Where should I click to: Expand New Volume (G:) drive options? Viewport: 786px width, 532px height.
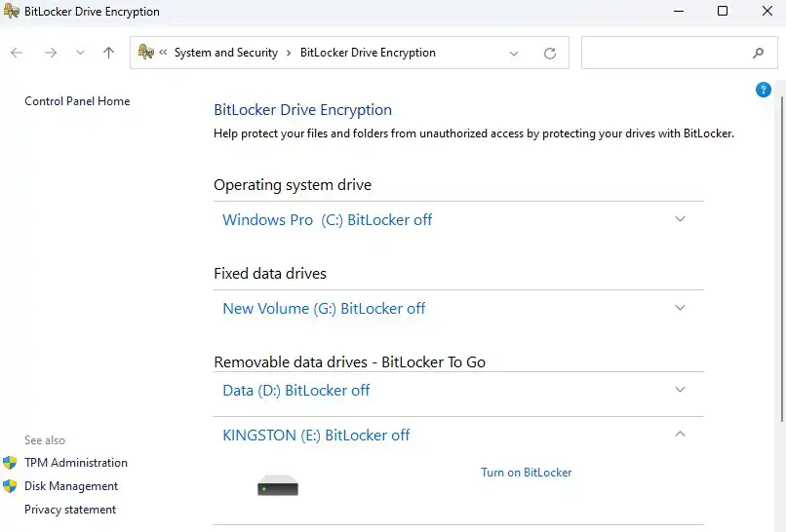click(x=681, y=308)
